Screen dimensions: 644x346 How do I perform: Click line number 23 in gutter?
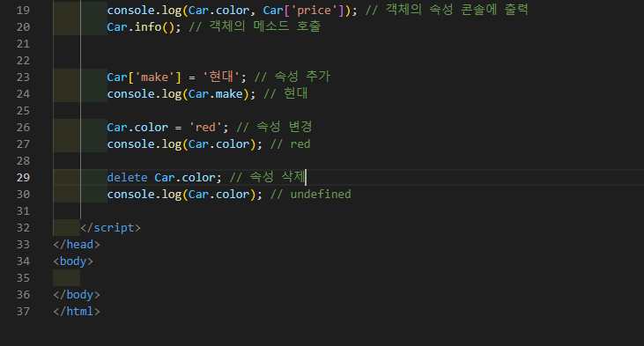pyautogui.click(x=23, y=77)
